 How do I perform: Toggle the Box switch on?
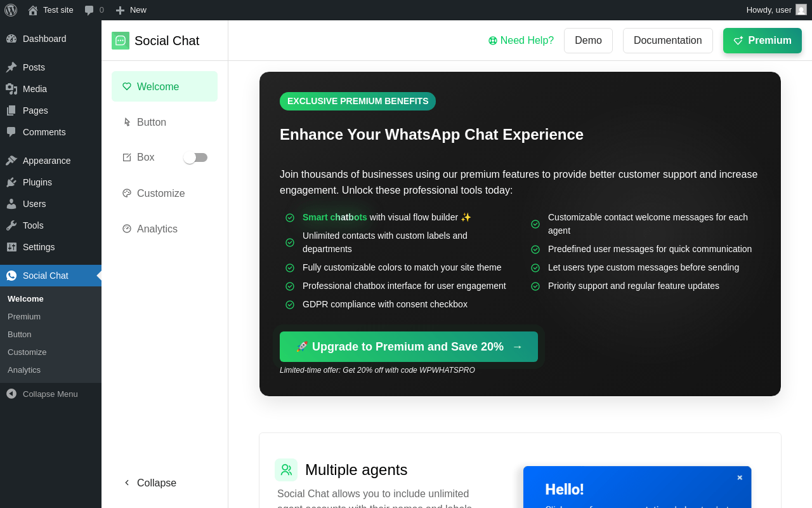[x=195, y=157]
